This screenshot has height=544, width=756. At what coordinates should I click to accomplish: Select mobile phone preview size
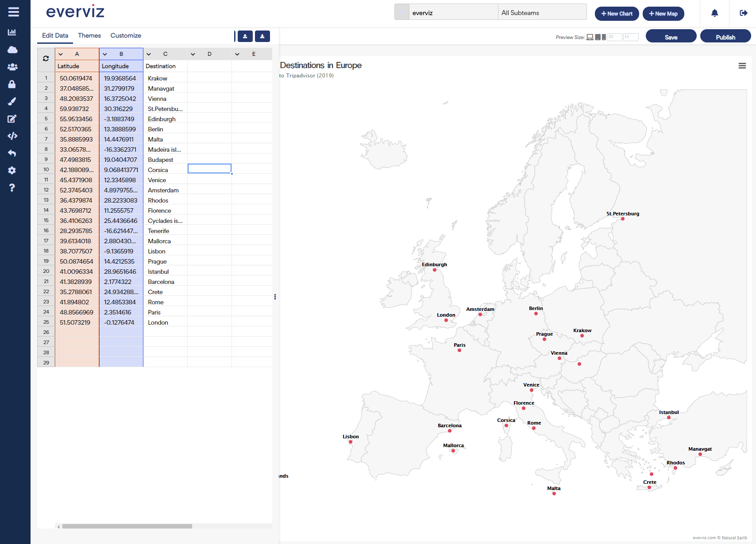coord(604,37)
